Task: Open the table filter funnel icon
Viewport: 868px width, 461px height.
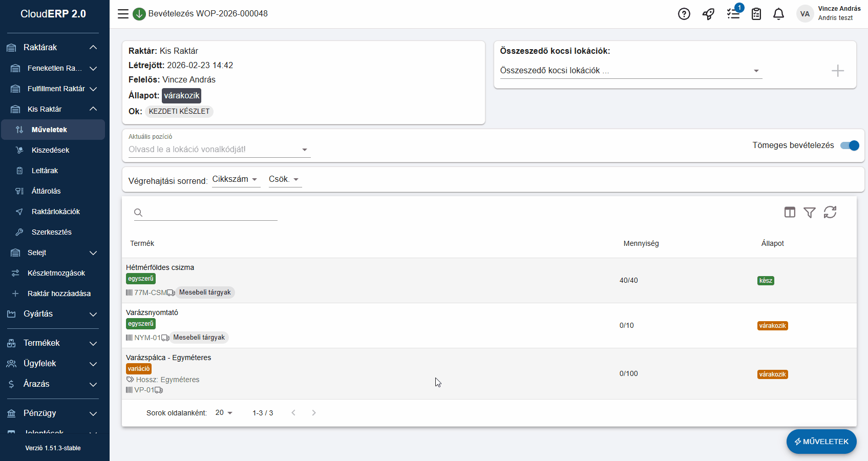Action: click(x=810, y=212)
